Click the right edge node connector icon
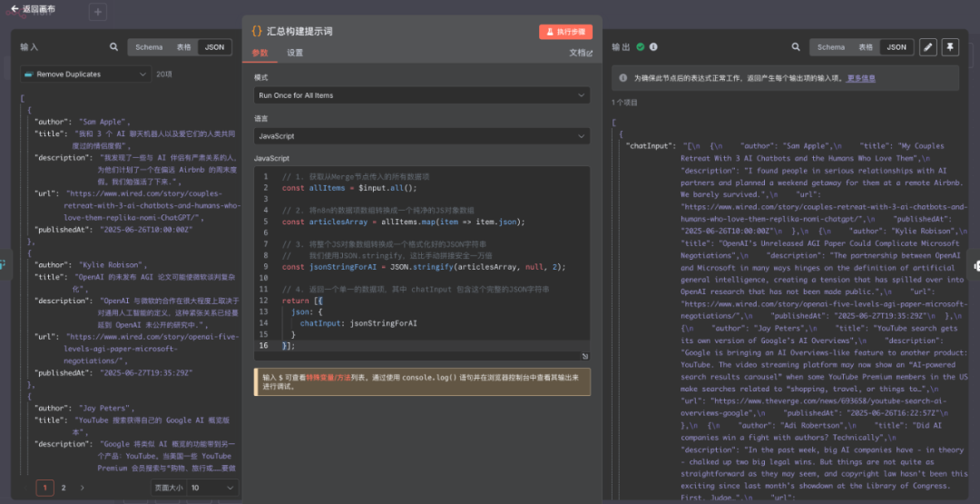Viewport: 980px width, 504px height. 976,265
